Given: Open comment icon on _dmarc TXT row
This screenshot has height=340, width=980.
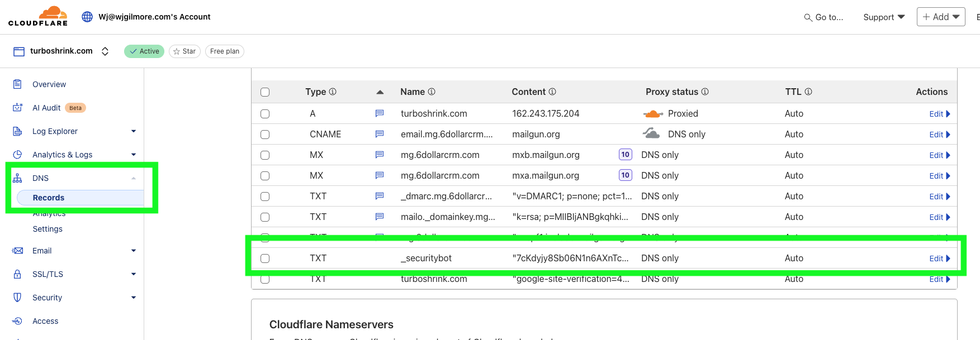Looking at the screenshot, I should point(380,196).
